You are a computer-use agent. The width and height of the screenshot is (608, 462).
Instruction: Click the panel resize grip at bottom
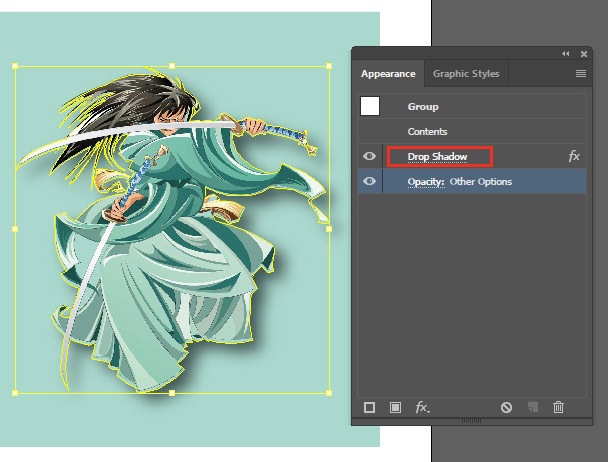471,421
